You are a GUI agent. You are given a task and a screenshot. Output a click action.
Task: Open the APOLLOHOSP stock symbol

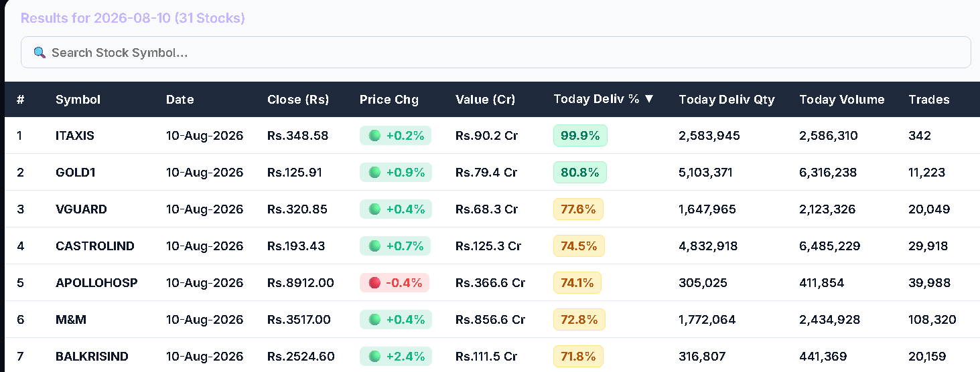tap(96, 283)
